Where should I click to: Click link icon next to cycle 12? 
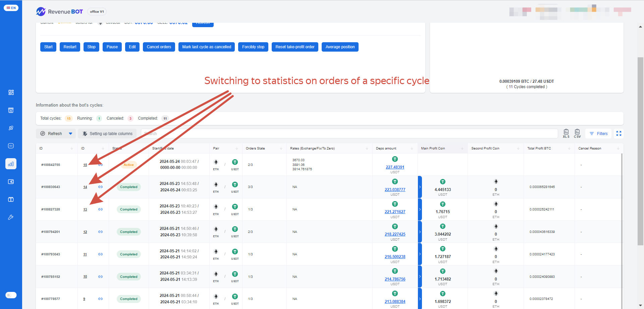click(100, 232)
